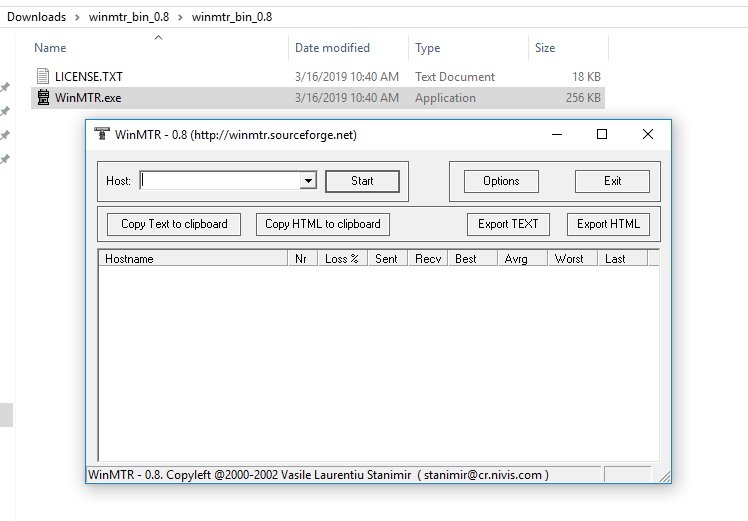Click the resize grip in WinMTR status bar
The width and height of the screenshot is (748, 521).
point(665,477)
